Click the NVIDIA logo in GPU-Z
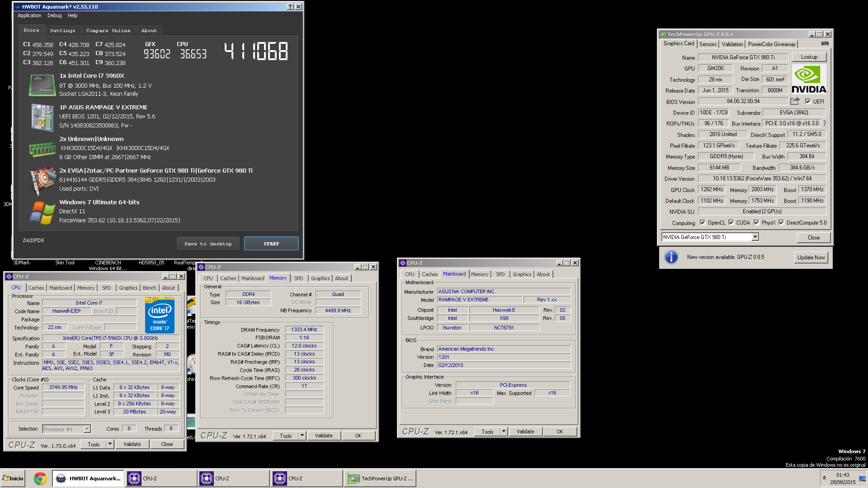 pos(809,79)
